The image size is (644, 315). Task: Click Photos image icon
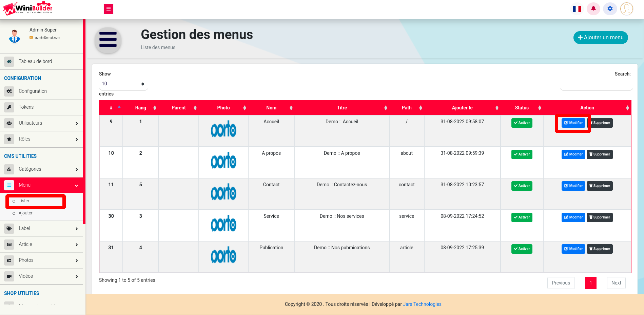pyautogui.click(x=9, y=260)
